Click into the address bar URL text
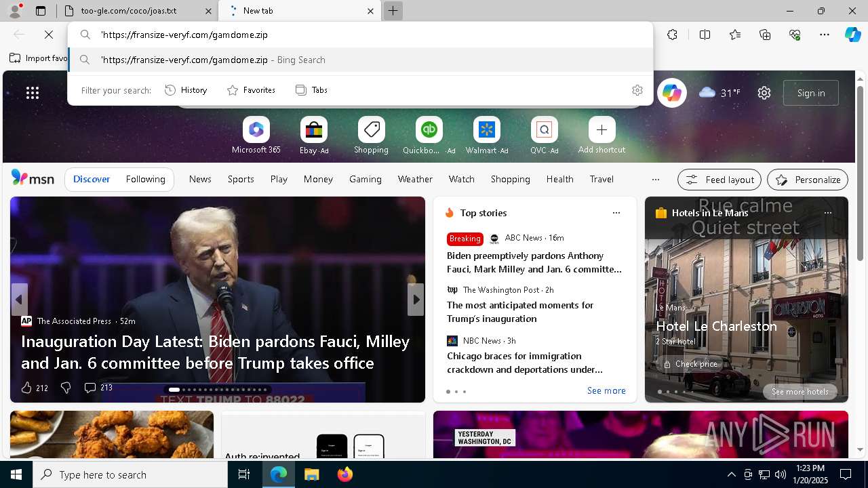Screen dimensions: 868x488 [184, 35]
